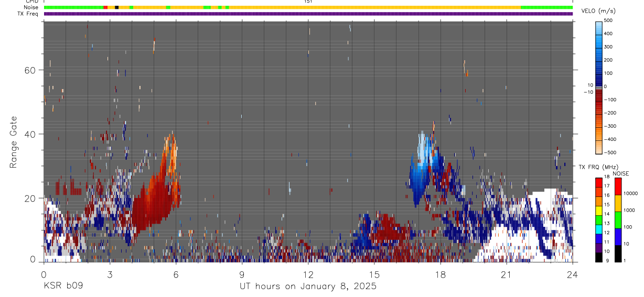
Task: Click the 500 label on velocity scale
Action: 608,20
